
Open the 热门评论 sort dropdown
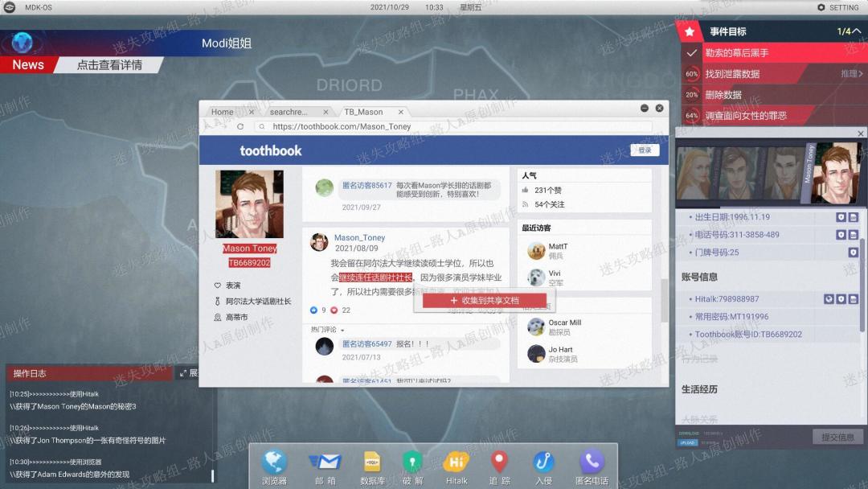click(x=327, y=330)
